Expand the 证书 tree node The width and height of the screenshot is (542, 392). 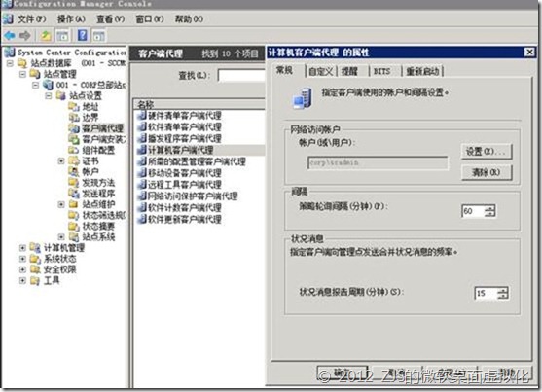(61, 161)
